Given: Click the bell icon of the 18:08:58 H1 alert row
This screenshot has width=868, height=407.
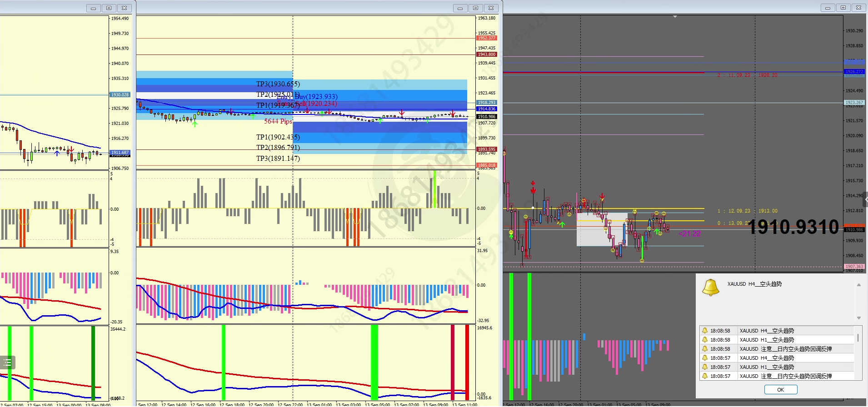Looking at the screenshot, I should coord(705,340).
